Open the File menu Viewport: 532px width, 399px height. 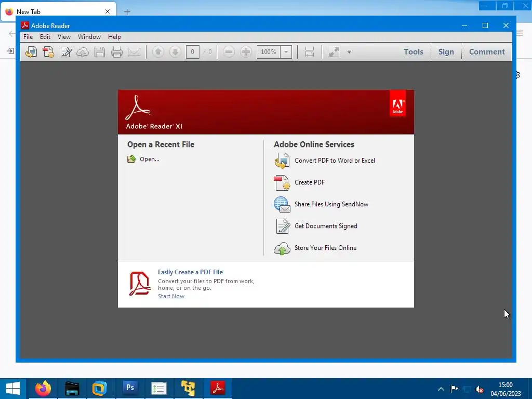pyautogui.click(x=28, y=37)
